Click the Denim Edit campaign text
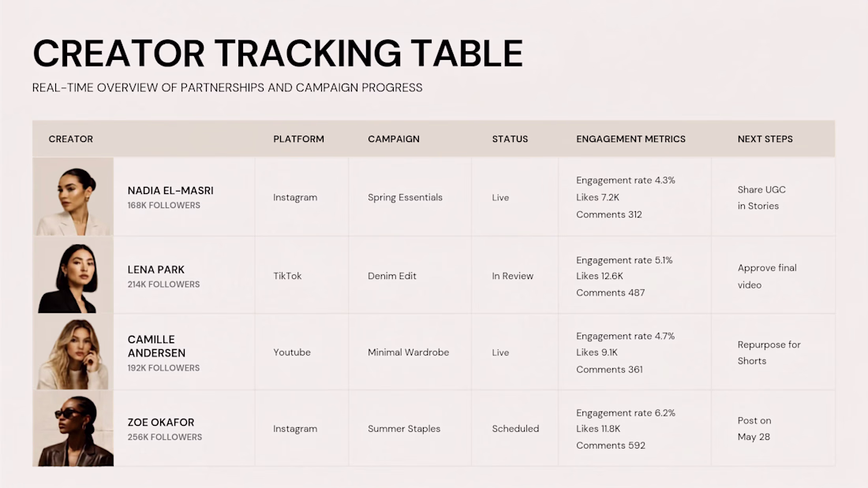 point(392,276)
